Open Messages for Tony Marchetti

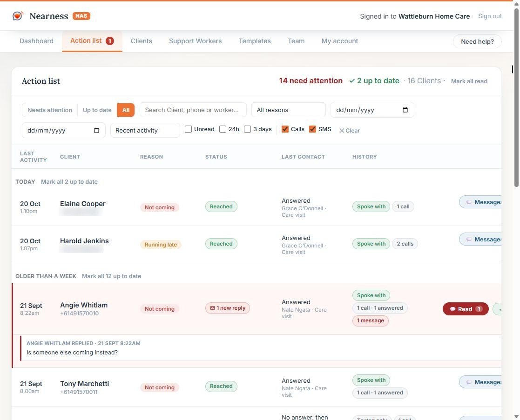click(480, 382)
